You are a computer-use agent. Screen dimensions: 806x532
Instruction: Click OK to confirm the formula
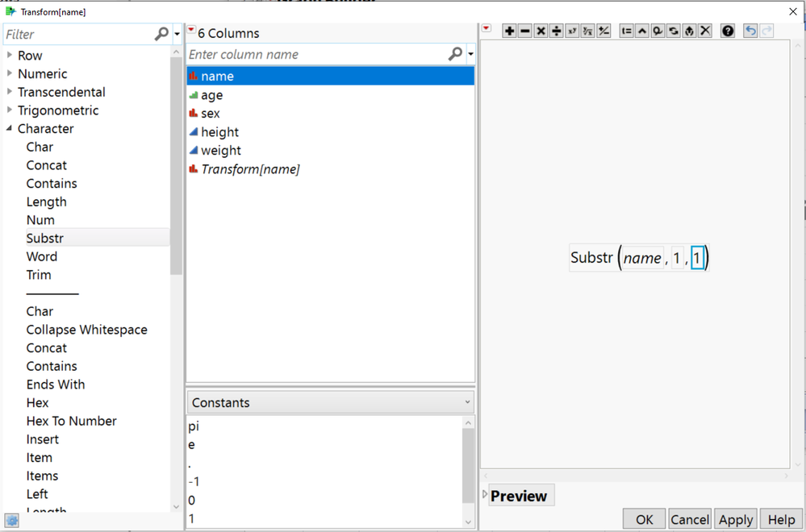[x=644, y=519]
